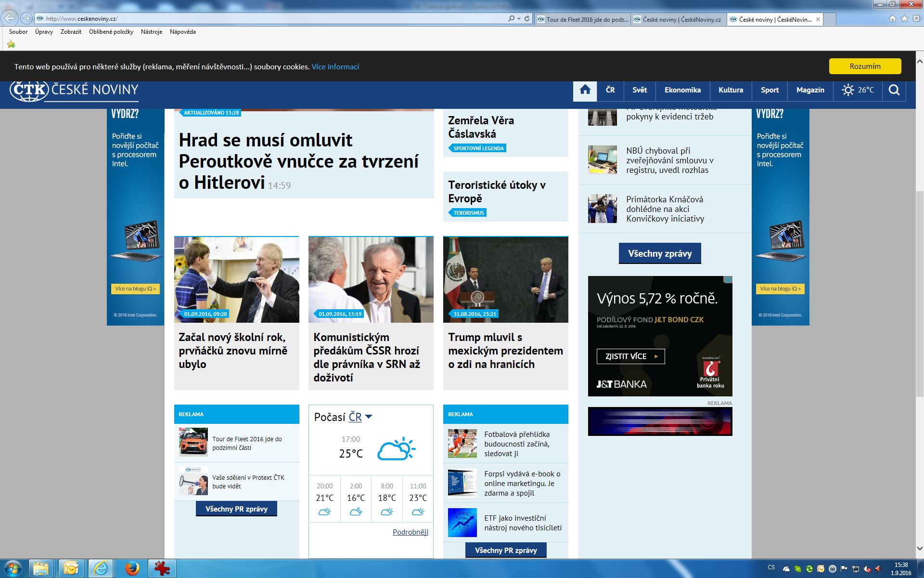Switch to the middle České noviny tab
This screenshot has width=924, height=578.
[x=679, y=20]
